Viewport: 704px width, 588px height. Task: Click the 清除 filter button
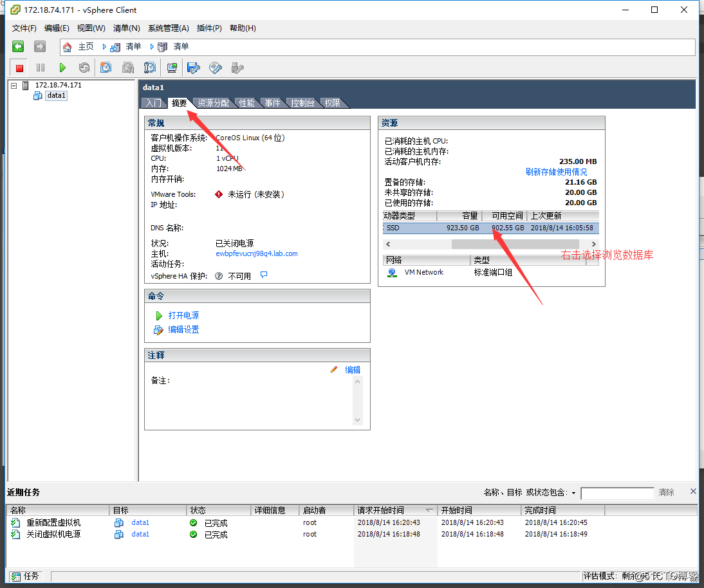pos(666,492)
